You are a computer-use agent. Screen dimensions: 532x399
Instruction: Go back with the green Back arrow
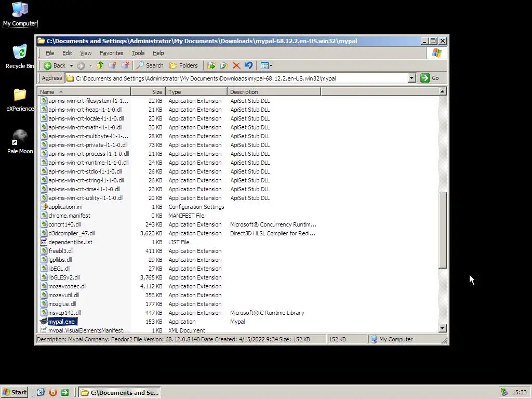54,65
